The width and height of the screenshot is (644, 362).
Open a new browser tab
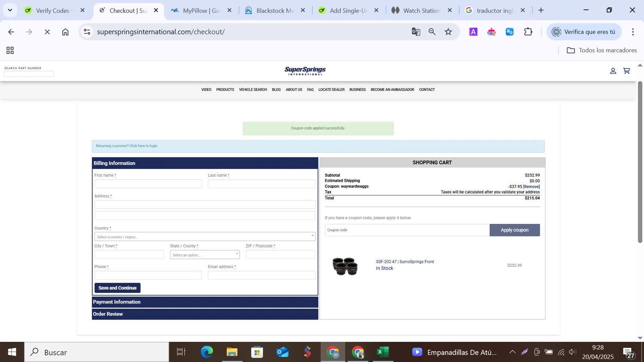541,10
